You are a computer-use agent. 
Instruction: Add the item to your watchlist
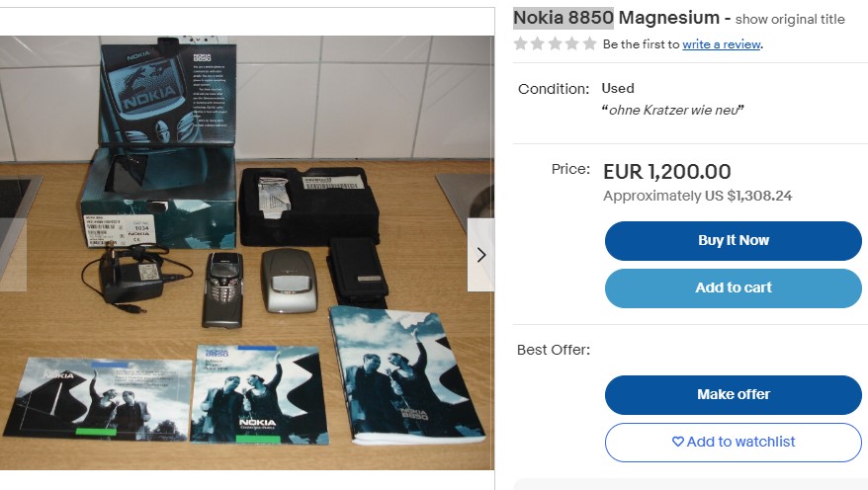tap(733, 443)
